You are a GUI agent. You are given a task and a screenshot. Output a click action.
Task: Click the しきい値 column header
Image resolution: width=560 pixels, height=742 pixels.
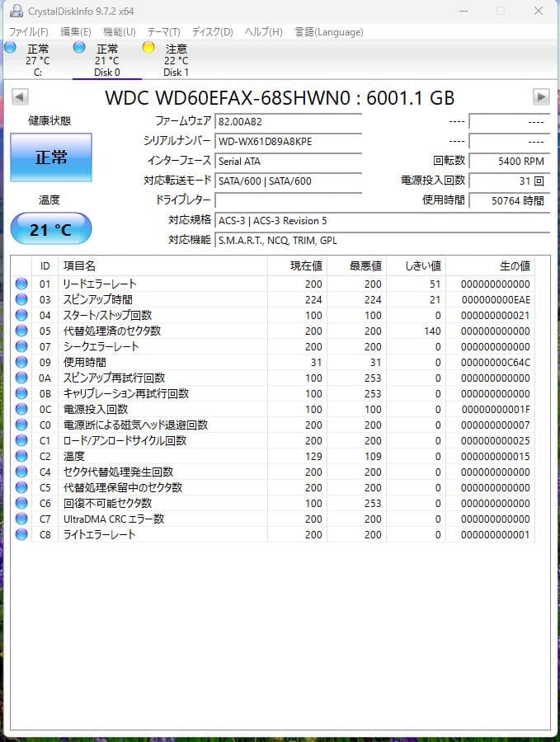[416, 266]
